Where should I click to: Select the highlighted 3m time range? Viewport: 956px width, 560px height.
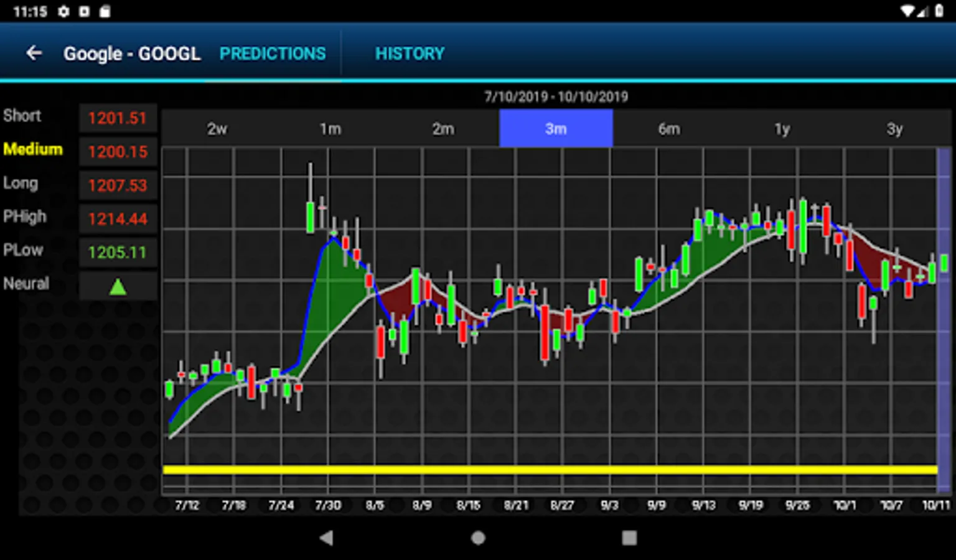click(556, 129)
